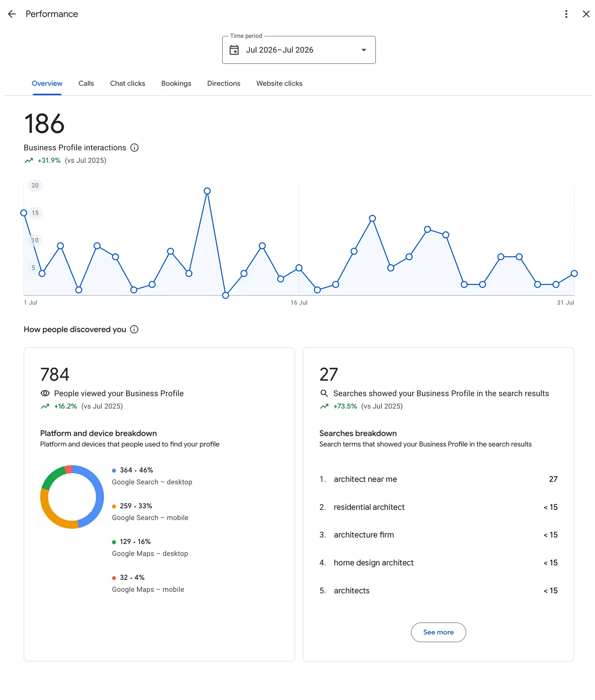Click the calendar icon in Time period
Viewport: 595px width, 700px height.
(x=234, y=50)
